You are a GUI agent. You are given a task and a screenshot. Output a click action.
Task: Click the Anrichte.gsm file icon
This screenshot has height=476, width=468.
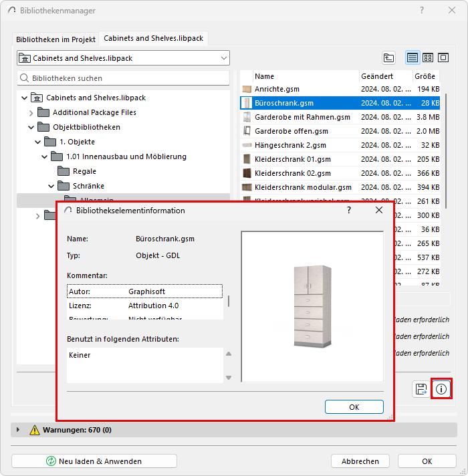(247, 89)
